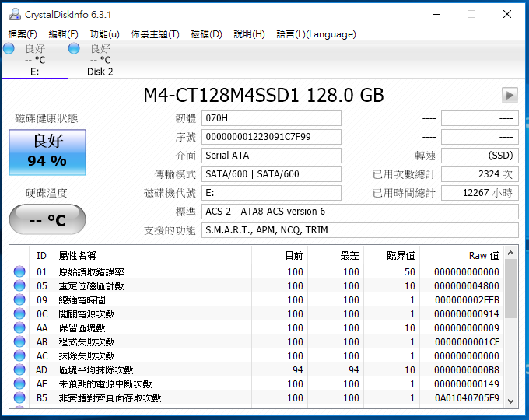Screen dimensions: 529x420
Task: Select the 保留區塊數 attribute row
Action: click(257, 327)
